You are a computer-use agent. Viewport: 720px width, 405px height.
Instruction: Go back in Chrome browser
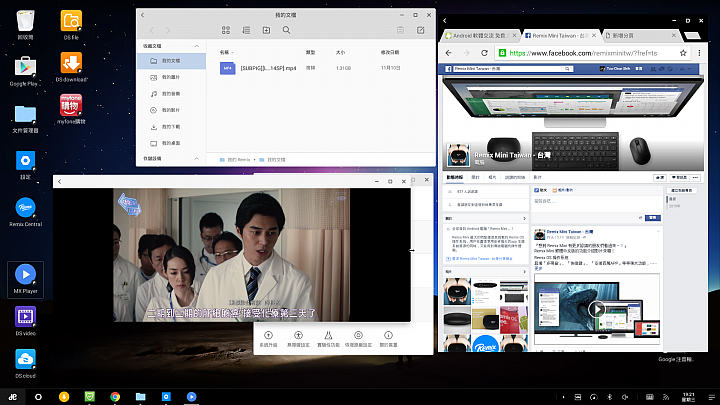pyautogui.click(x=449, y=53)
